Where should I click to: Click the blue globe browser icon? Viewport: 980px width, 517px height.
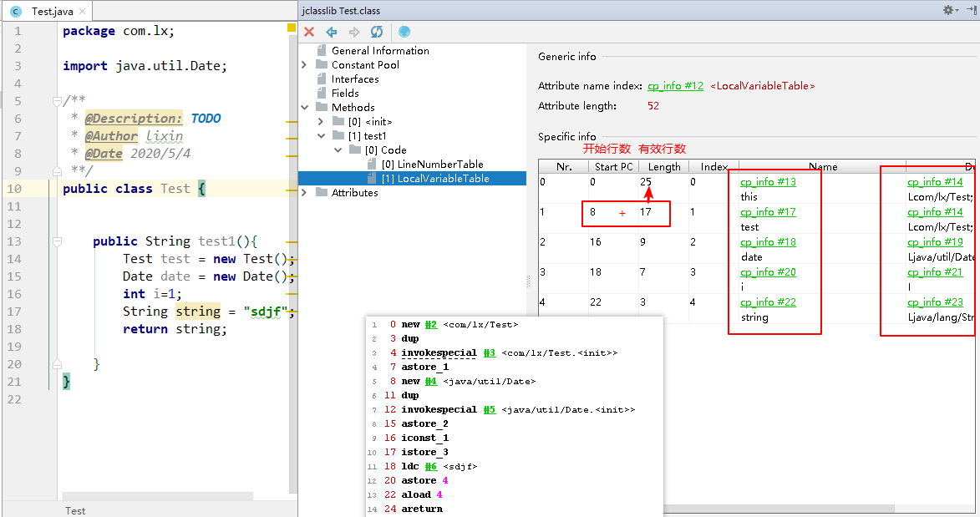(x=404, y=32)
